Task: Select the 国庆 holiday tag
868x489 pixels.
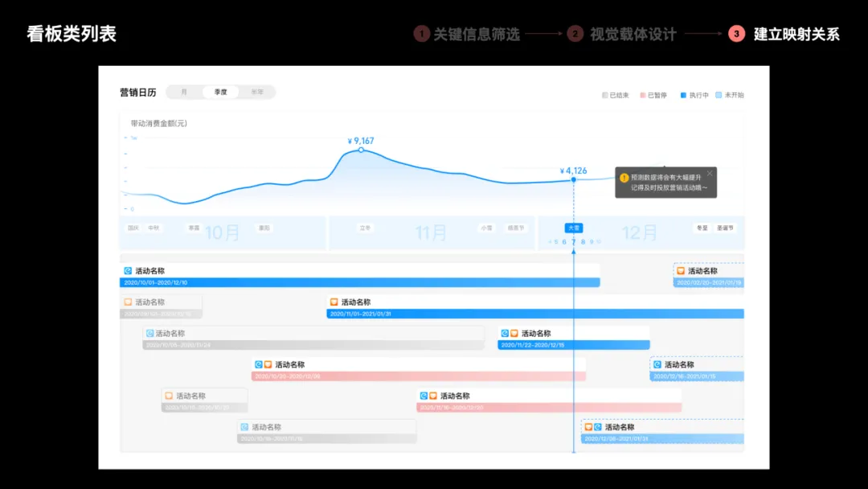Action: point(133,228)
